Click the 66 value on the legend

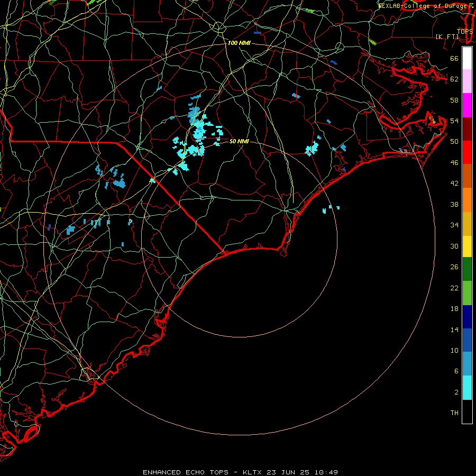coord(454,58)
